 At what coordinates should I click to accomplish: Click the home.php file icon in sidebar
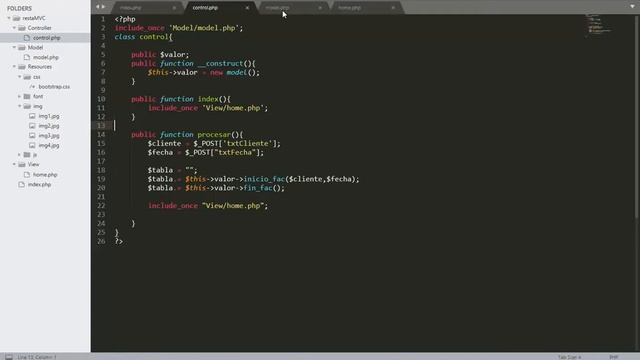(27, 174)
